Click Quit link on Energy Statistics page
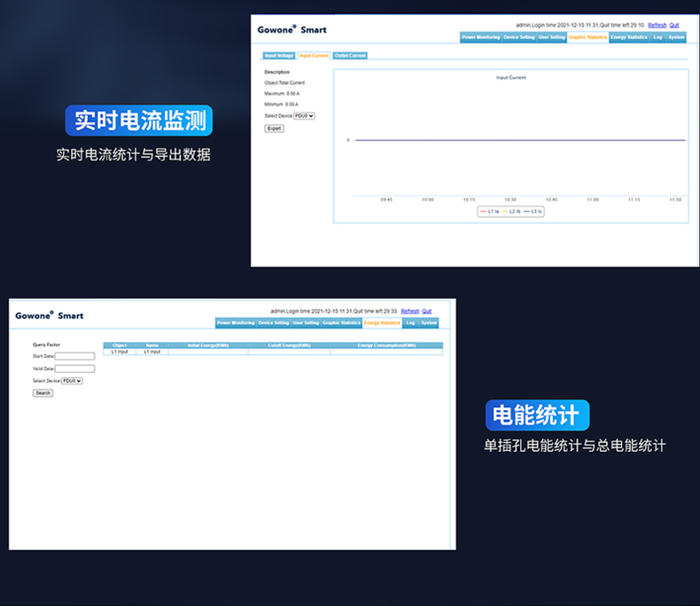700x606 pixels. click(426, 311)
